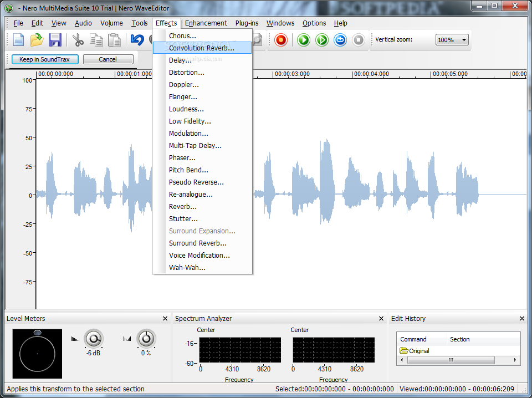The height and width of the screenshot is (398, 532).
Task: Open the Pitch Bend... effect
Action: (x=202, y=170)
